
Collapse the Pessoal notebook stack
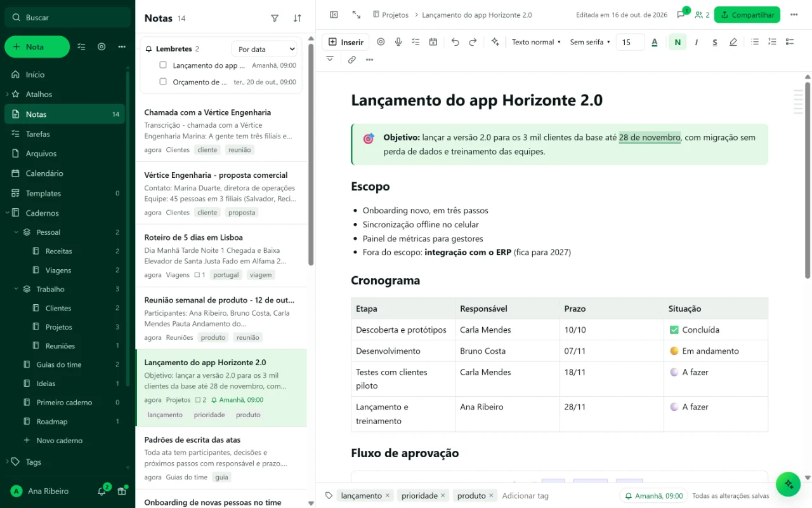pyautogui.click(x=16, y=232)
